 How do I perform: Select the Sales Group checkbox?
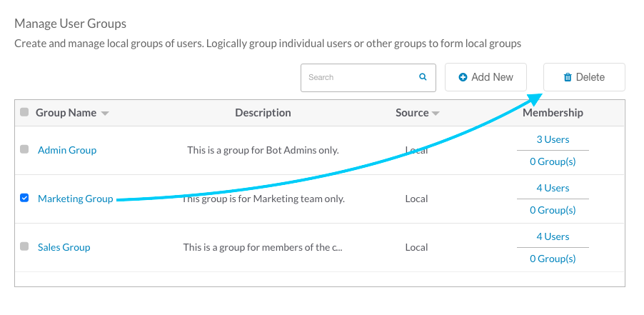[24, 246]
